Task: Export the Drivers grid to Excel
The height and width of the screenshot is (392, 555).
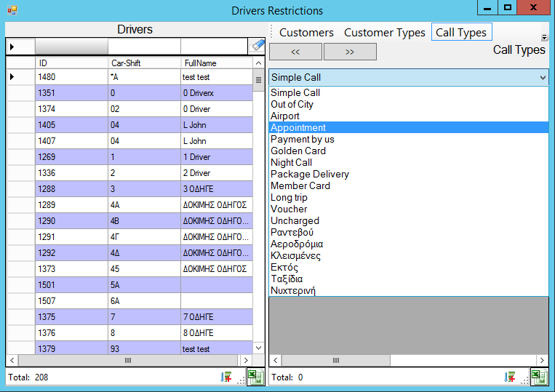Action: point(255,377)
